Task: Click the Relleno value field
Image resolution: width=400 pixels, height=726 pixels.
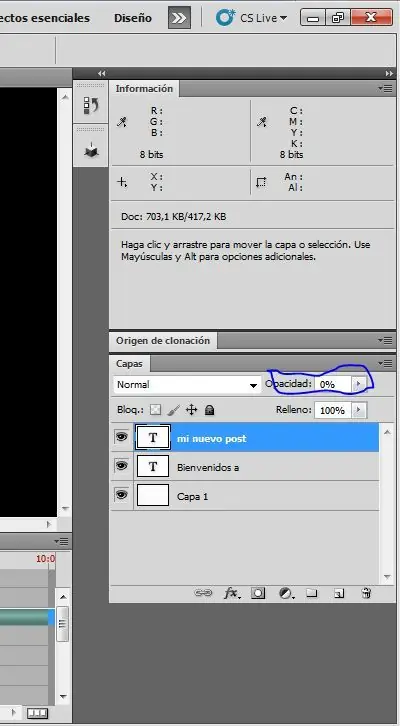Action: coord(333,410)
